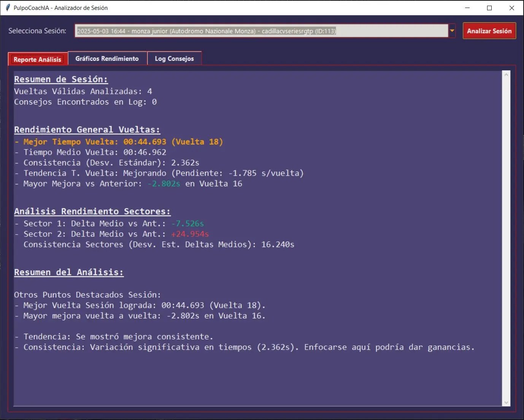Click 'Vueltas Válidas Analizadas: 4' line
Screen dimensions: 524x420
[83, 91]
